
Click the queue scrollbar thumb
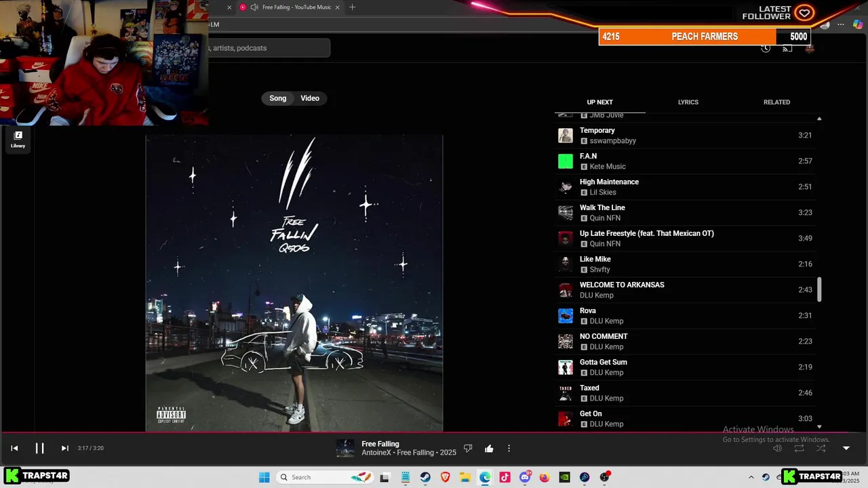tap(819, 289)
